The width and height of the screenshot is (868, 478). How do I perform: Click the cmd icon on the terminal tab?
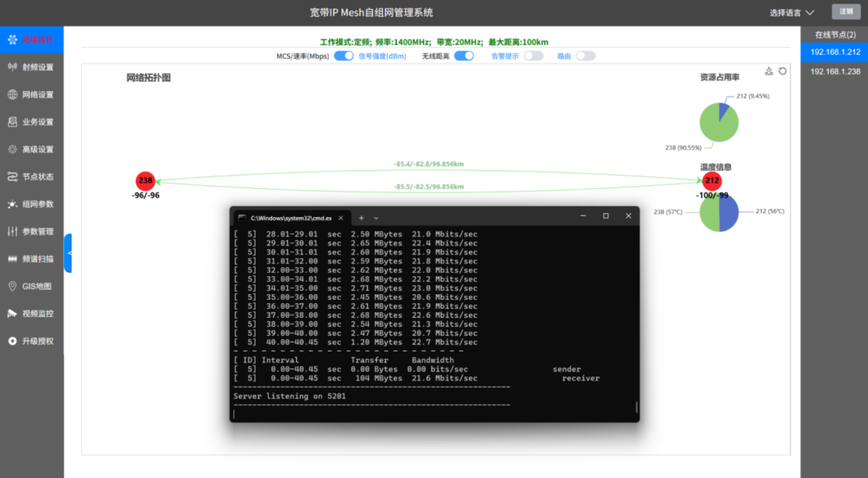[x=241, y=218]
